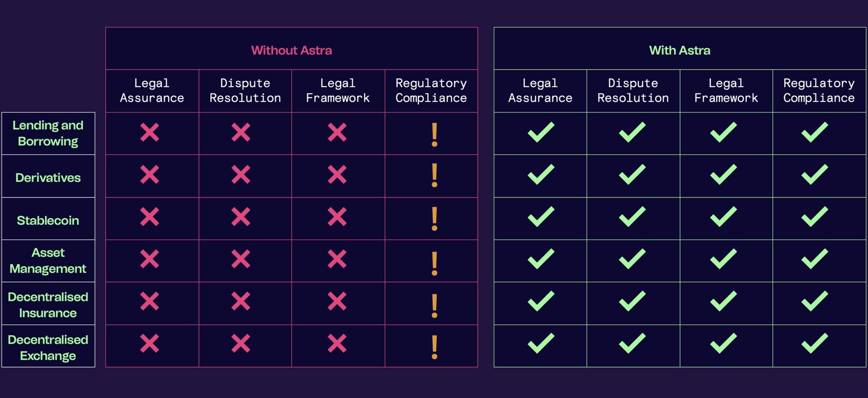
Task: Click Decentralised Exchange warning exclamation without Astra
Action: 434,347
